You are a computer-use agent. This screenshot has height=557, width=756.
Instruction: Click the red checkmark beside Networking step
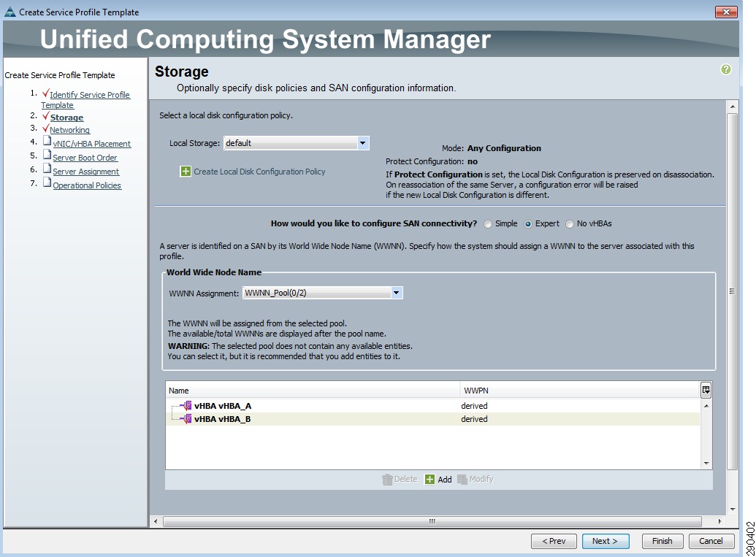pyautogui.click(x=45, y=128)
